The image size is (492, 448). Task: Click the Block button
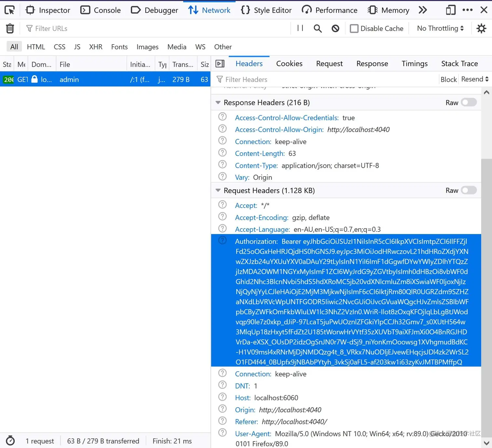[448, 80]
